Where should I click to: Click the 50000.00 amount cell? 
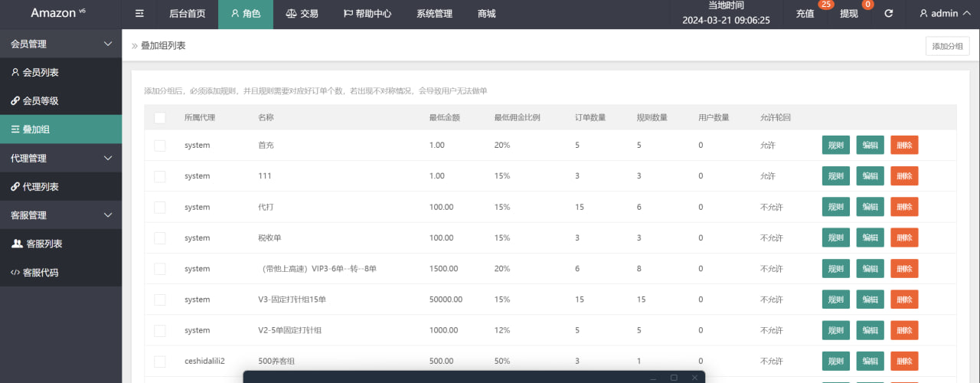(446, 300)
